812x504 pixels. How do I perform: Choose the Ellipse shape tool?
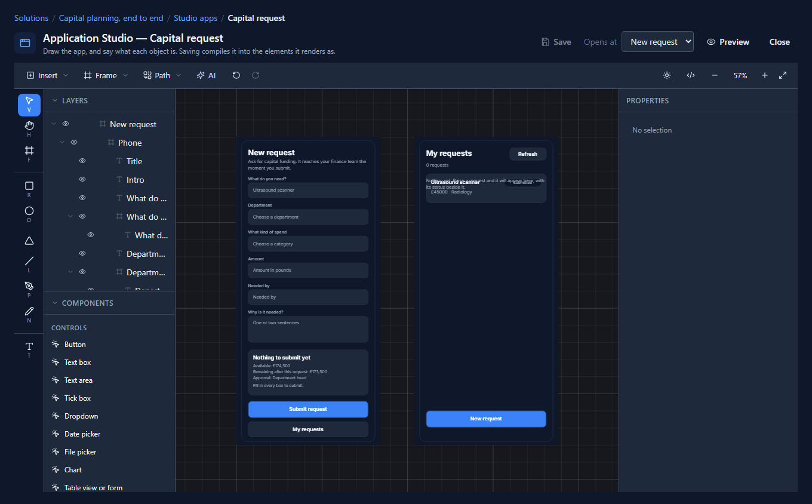(x=29, y=215)
